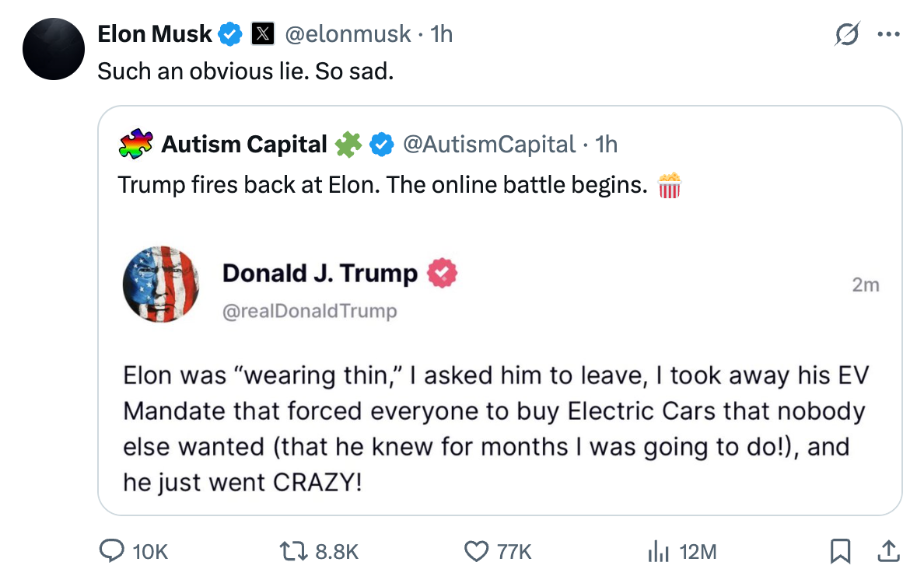
Task: Click the reply comment icon
Action: pyautogui.click(x=112, y=551)
